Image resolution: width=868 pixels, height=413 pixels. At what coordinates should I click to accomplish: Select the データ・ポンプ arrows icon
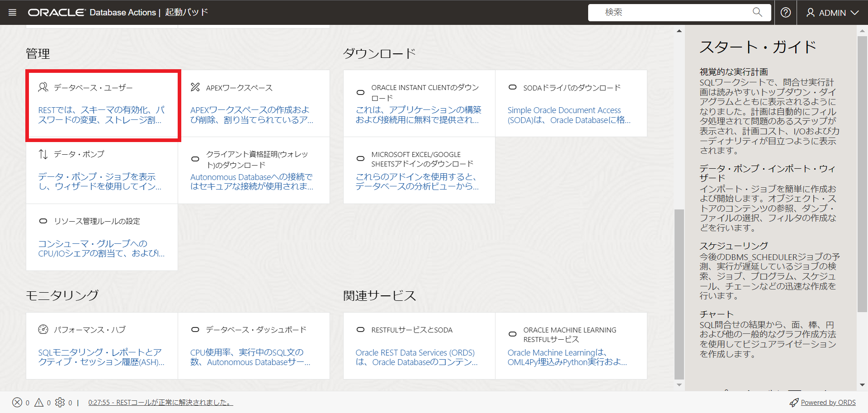point(43,154)
